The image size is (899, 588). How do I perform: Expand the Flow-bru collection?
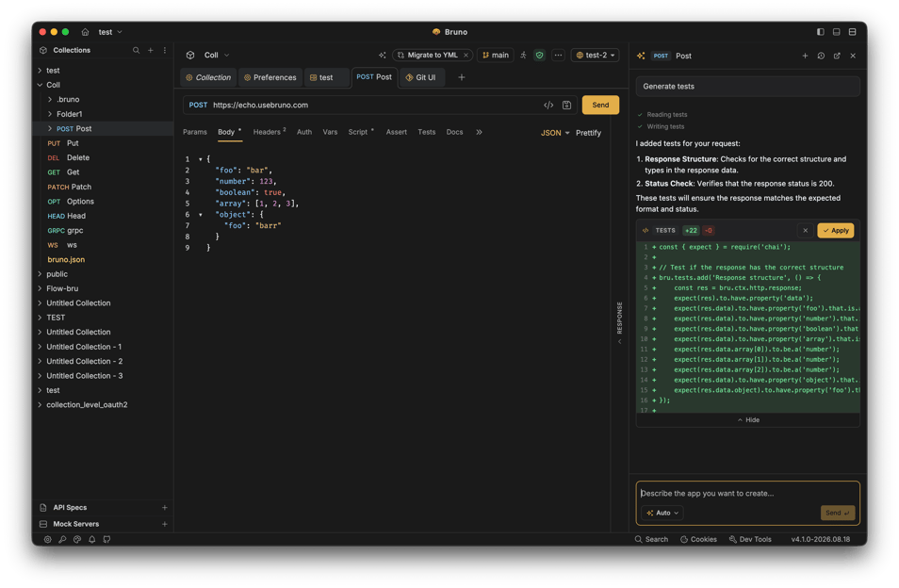click(41, 289)
